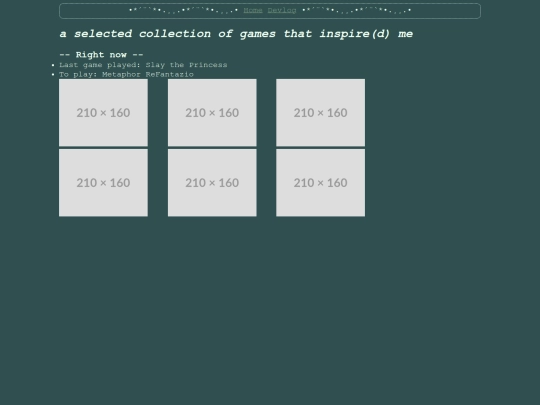Viewport: 540px width, 405px height.
Task: Open the Home link in navigation bar
Action: click(x=253, y=10)
